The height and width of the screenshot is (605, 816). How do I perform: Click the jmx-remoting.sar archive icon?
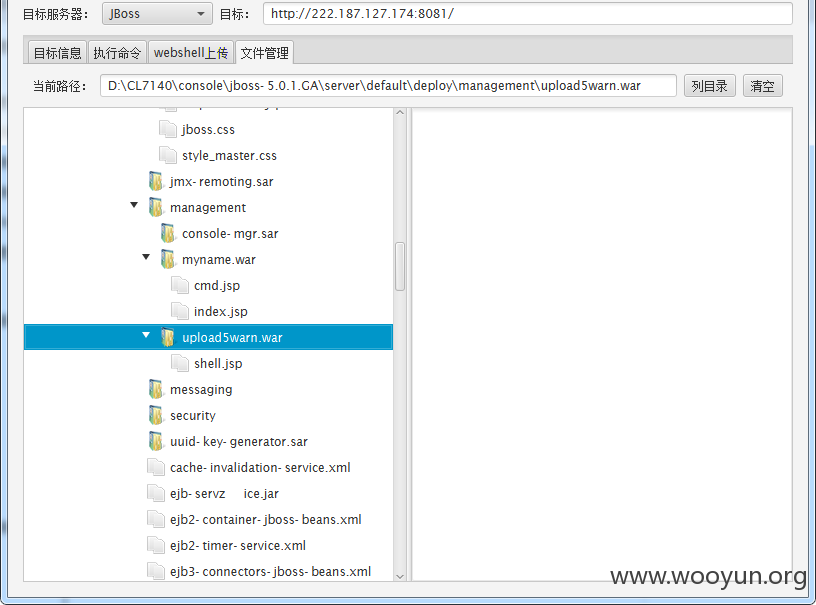pos(156,181)
